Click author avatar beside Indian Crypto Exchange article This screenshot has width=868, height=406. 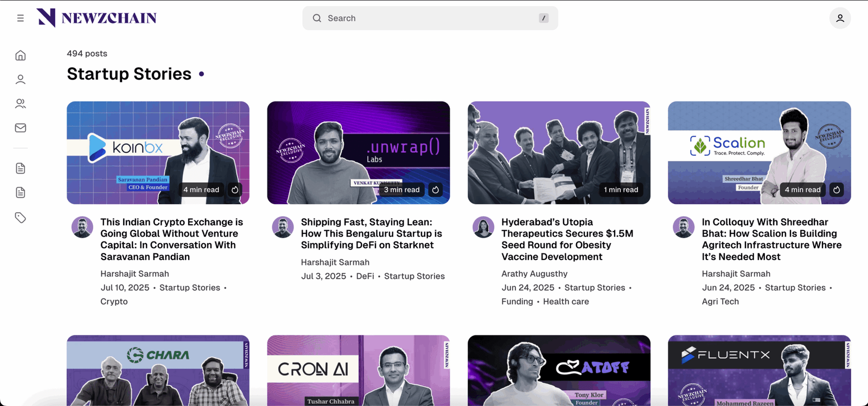point(82,227)
